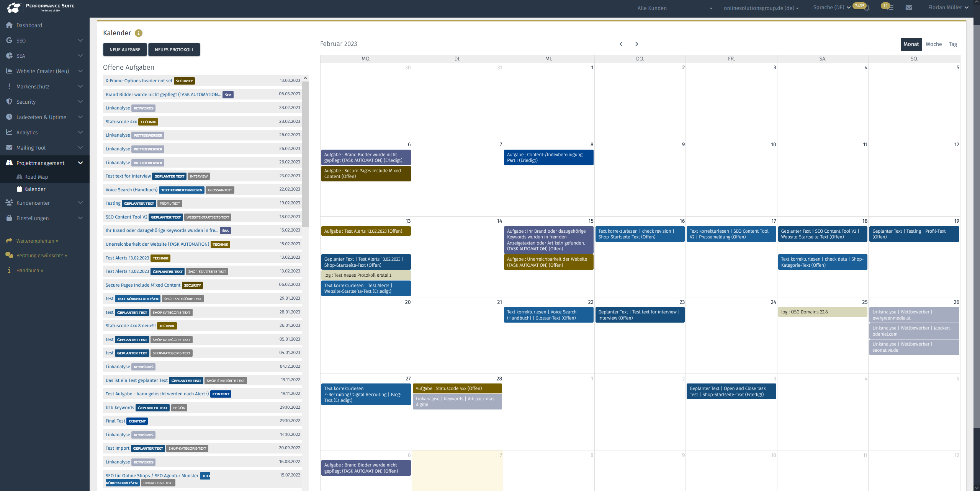The width and height of the screenshot is (980, 491).
Task: Switch calendar to Woche view
Action: [x=933, y=44]
